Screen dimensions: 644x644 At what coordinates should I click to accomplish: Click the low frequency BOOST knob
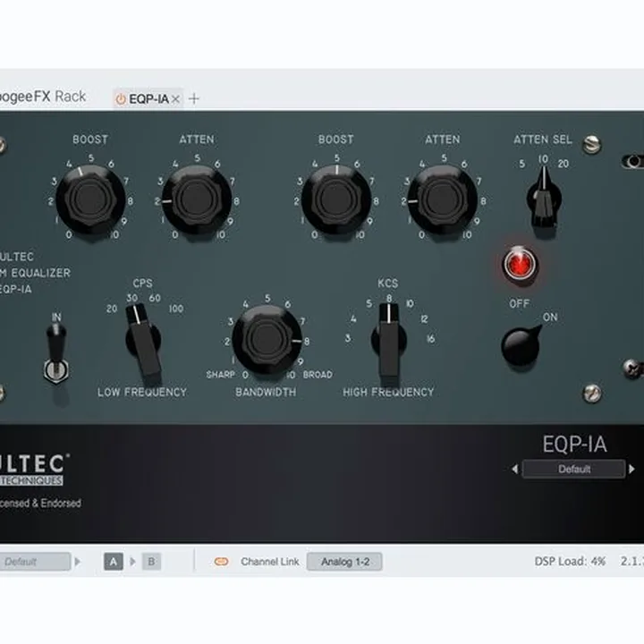pos(90,199)
